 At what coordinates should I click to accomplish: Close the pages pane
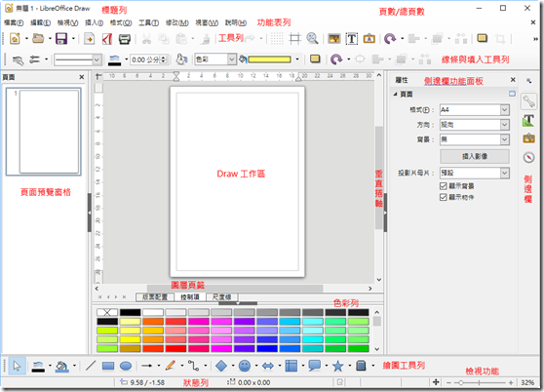(x=82, y=77)
